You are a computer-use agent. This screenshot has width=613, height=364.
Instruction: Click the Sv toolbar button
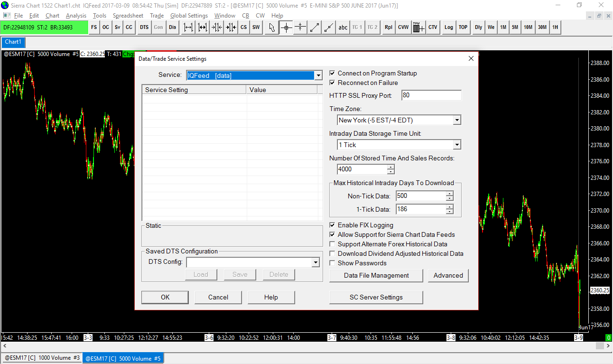(117, 28)
